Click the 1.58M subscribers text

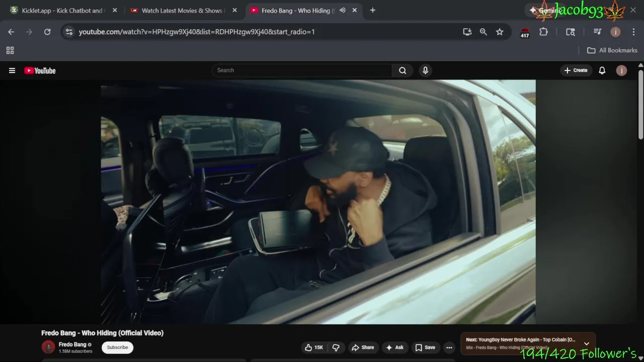(x=75, y=351)
